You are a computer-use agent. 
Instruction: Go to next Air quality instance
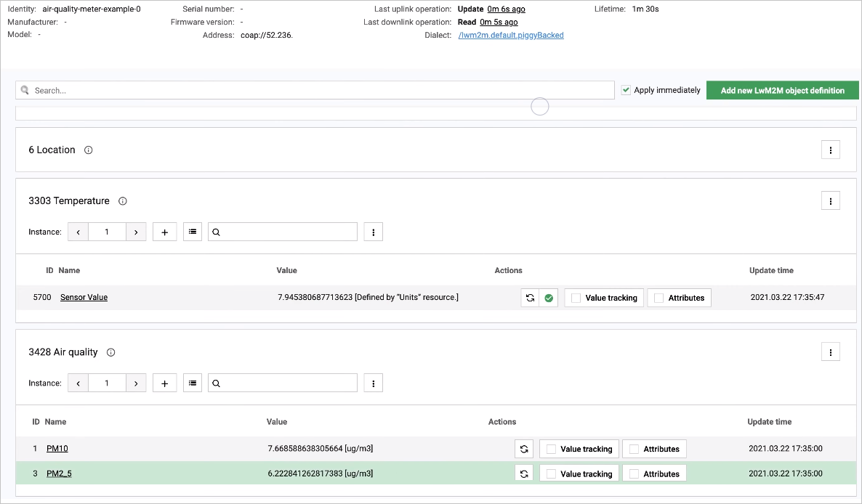coord(136,383)
